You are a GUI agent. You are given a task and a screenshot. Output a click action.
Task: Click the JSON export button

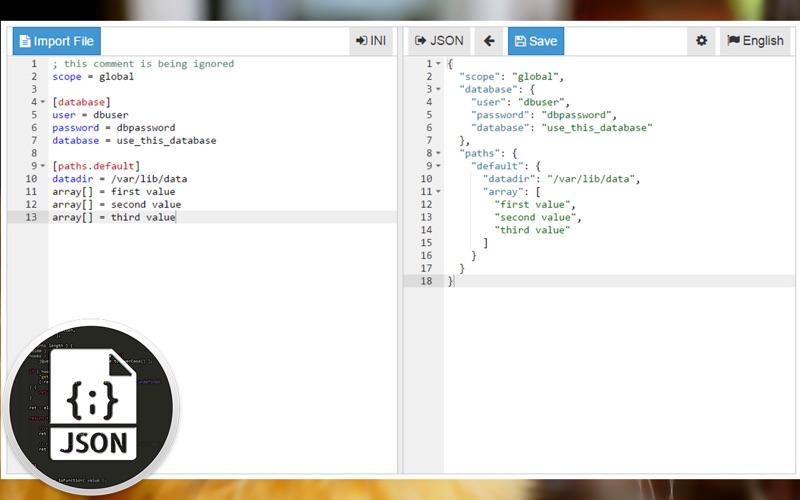[x=439, y=41]
